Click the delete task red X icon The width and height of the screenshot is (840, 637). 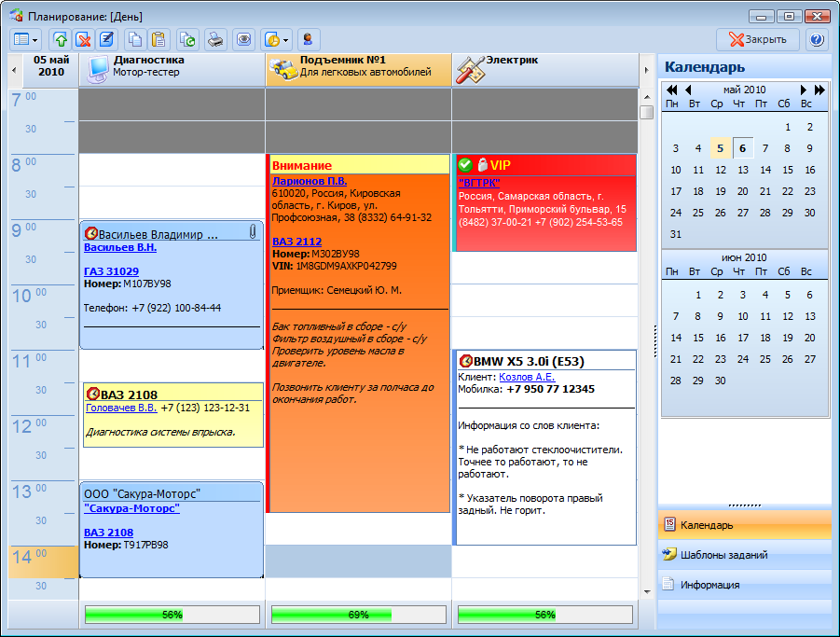click(x=83, y=40)
